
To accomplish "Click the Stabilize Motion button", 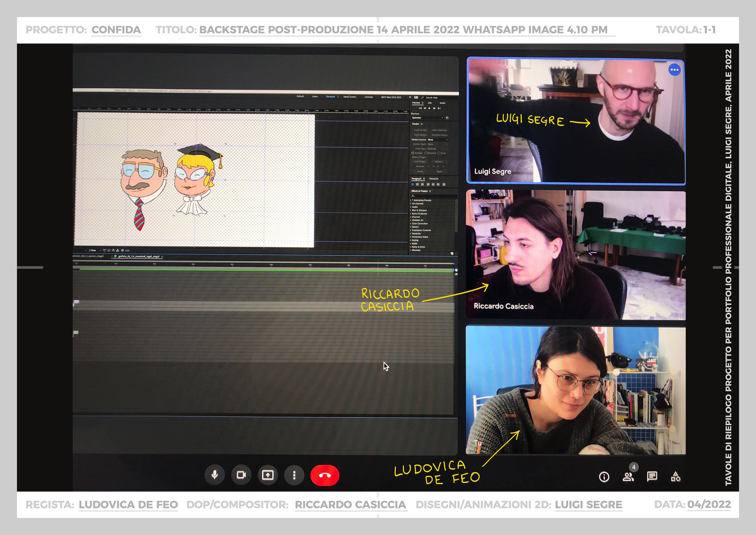I will [x=440, y=135].
